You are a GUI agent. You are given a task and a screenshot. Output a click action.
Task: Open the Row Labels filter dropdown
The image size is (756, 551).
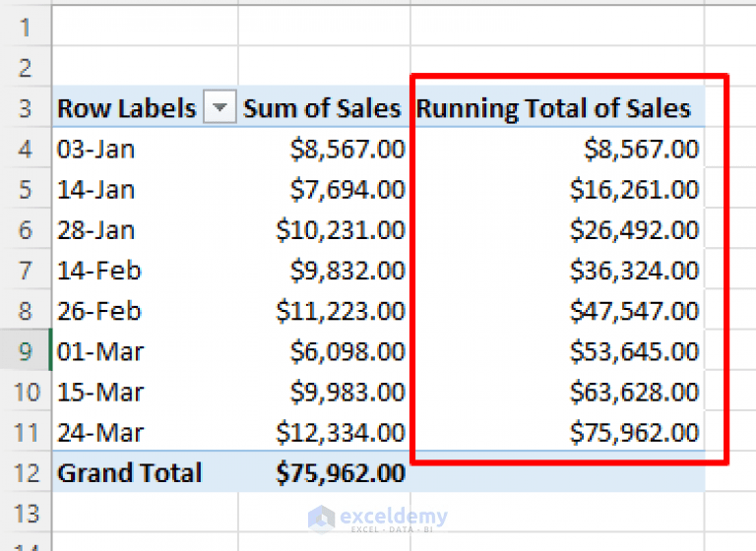coord(220,106)
